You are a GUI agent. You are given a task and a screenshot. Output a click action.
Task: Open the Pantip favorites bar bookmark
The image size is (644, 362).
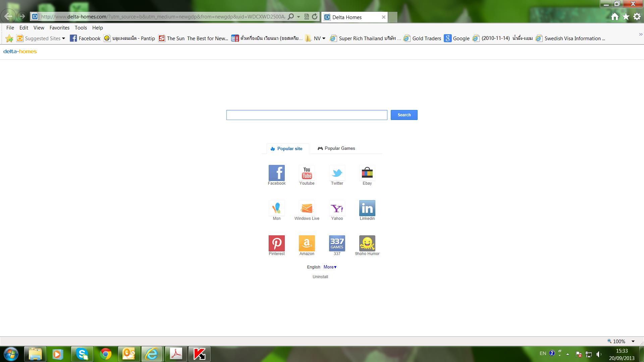click(x=129, y=39)
